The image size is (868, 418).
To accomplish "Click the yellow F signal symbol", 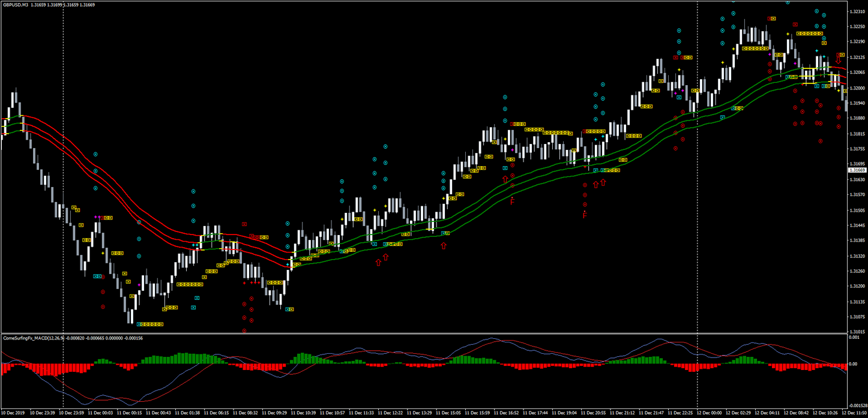I will pos(511,201).
